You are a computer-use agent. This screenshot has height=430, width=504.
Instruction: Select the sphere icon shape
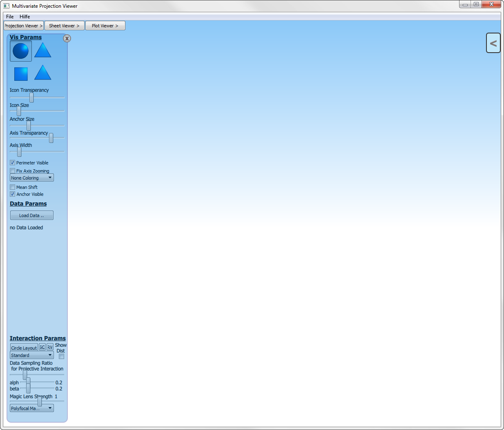tap(21, 51)
